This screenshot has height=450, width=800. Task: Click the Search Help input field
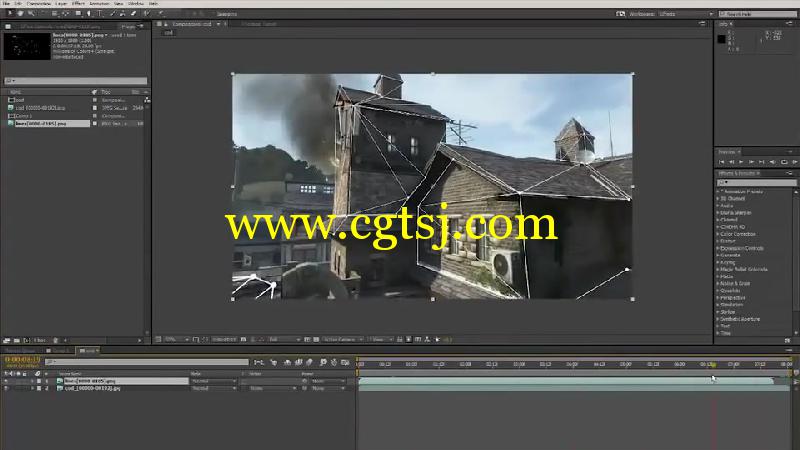click(x=757, y=14)
